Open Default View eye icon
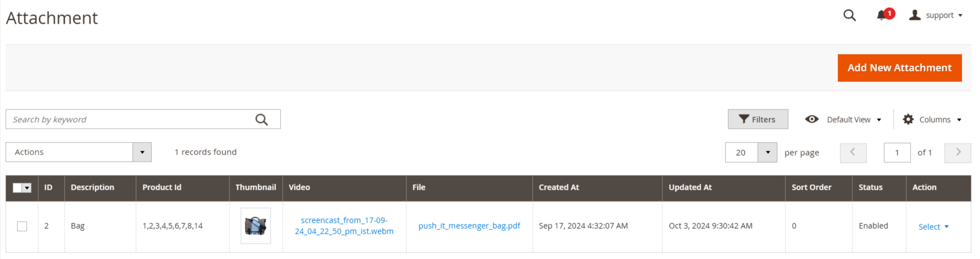 (x=811, y=119)
